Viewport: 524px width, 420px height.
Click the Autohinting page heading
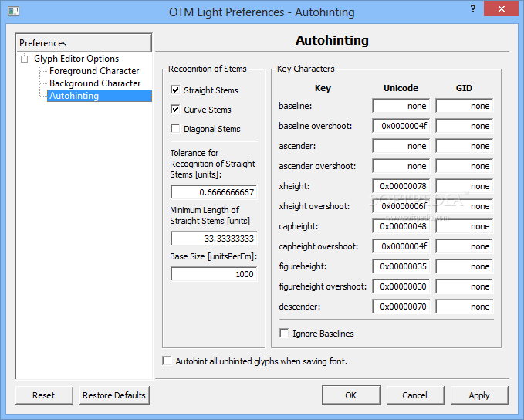pos(332,40)
